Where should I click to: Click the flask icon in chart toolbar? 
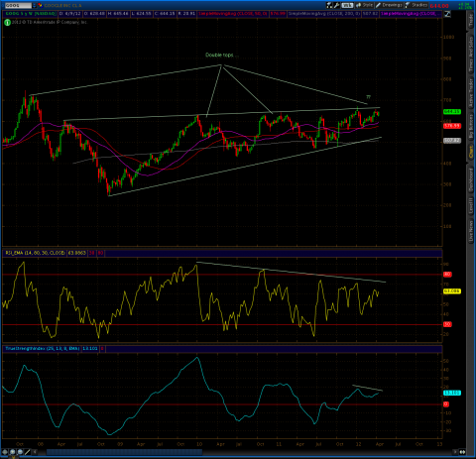pyautogui.click(x=329, y=5)
